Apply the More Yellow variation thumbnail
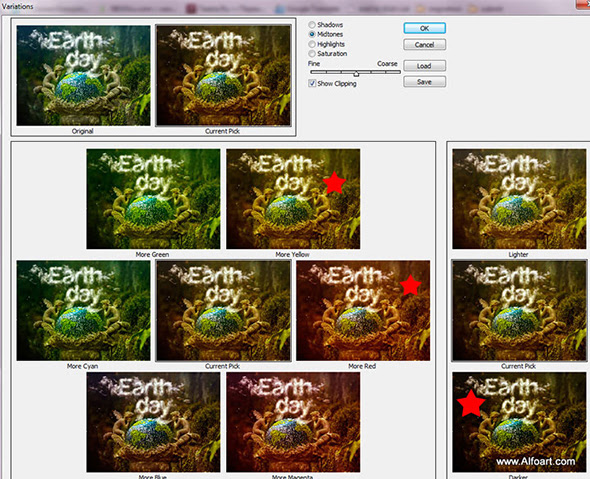 pos(293,199)
